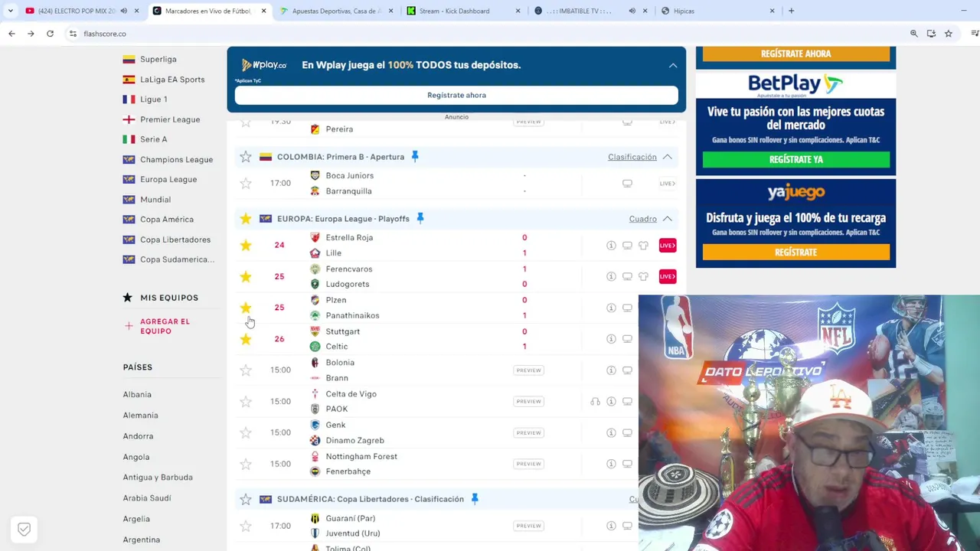
Task: Click the yajuego REGÍSTRATE button
Action: [x=796, y=252]
